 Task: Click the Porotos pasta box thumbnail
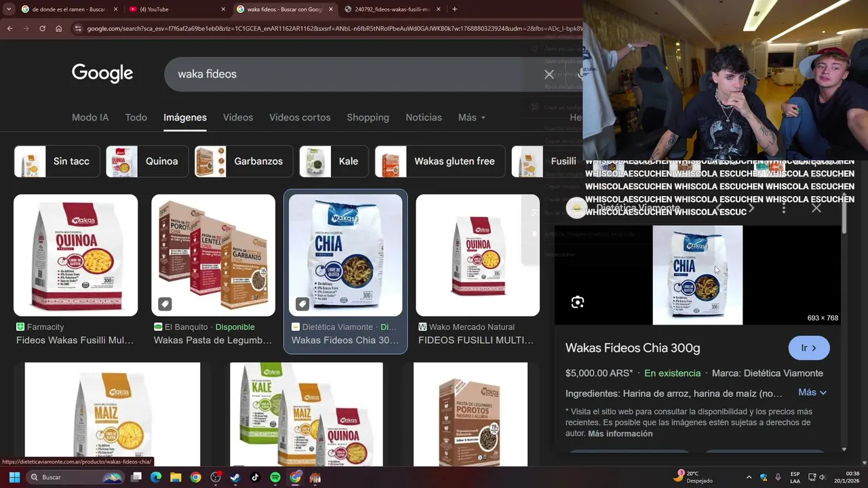[x=471, y=414]
